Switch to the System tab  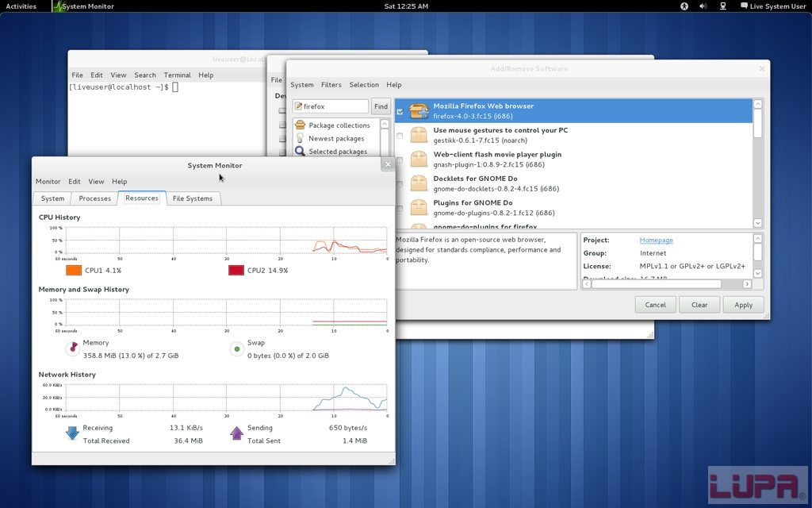pos(53,198)
